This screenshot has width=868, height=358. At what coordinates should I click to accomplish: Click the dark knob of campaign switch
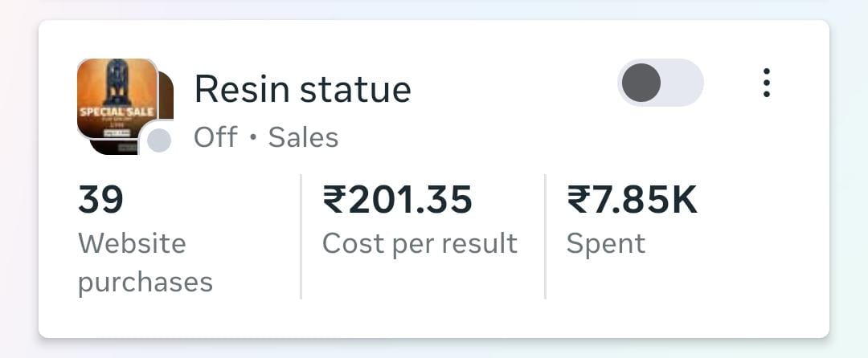pos(641,83)
